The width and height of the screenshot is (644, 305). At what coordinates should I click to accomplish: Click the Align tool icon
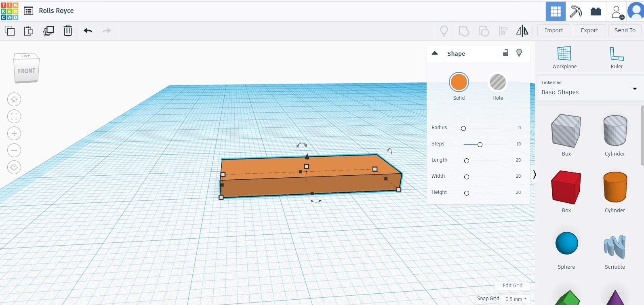pos(503,31)
